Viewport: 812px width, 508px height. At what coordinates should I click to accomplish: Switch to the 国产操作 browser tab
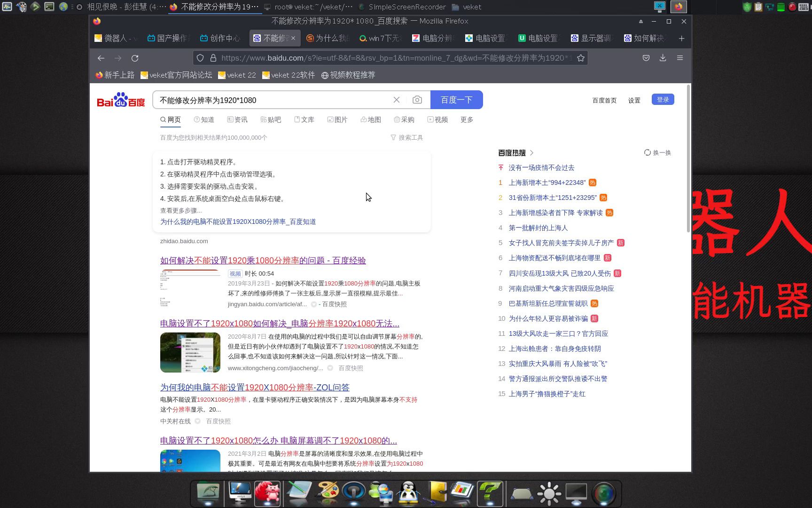coord(169,38)
